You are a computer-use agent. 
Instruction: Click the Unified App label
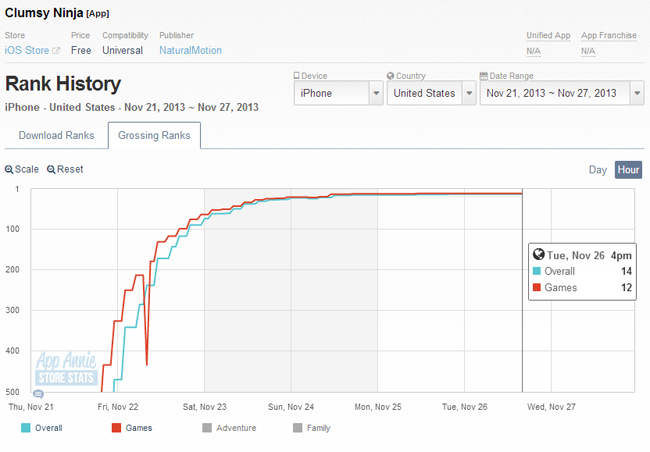(548, 35)
